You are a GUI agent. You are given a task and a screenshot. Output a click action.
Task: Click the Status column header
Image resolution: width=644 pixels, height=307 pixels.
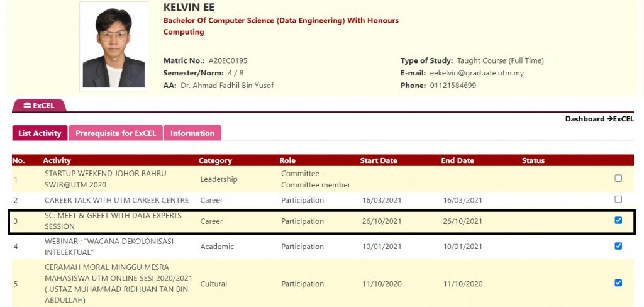[533, 160]
